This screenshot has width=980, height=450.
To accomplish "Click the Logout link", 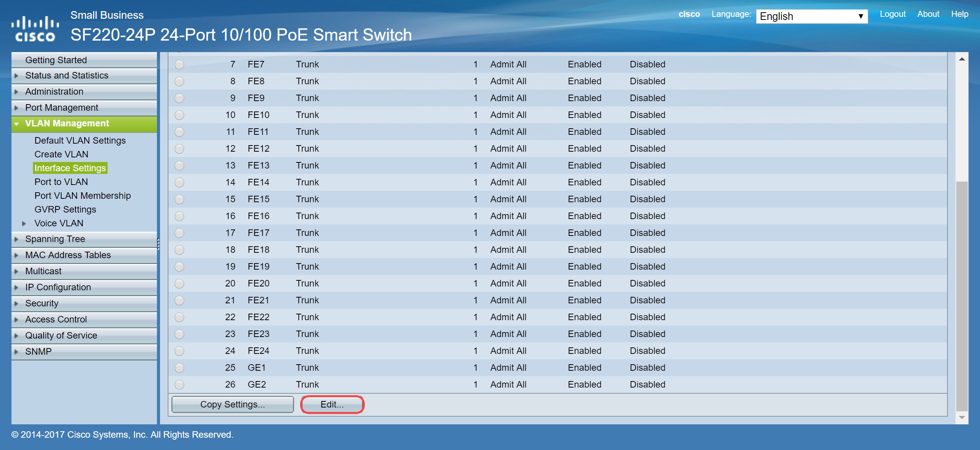I will coord(892,14).
